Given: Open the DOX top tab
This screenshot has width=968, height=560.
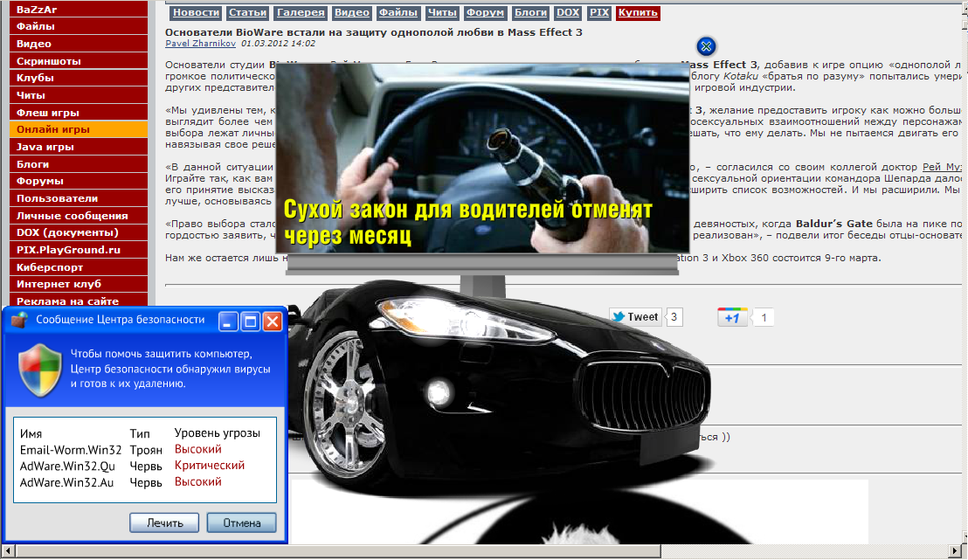Looking at the screenshot, I should (x=568, y=12).
